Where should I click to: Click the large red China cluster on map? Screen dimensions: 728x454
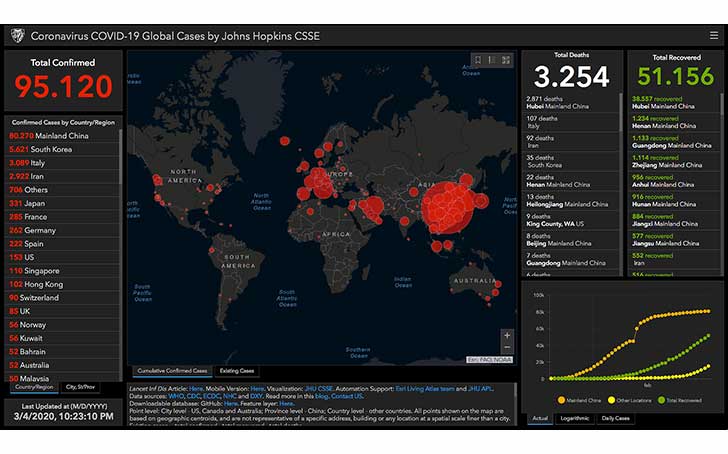click(447, 207)
